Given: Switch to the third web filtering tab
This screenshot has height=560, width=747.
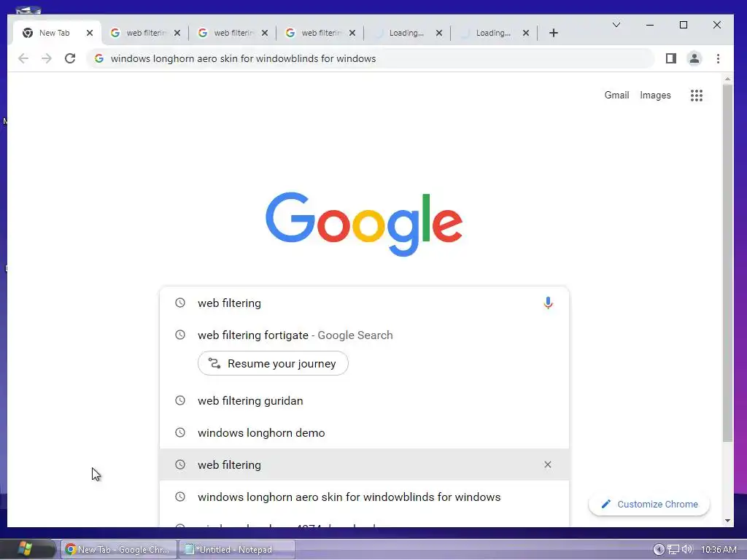Looking at the screenshot, I should pyautogui.click(x=321, y=33).
